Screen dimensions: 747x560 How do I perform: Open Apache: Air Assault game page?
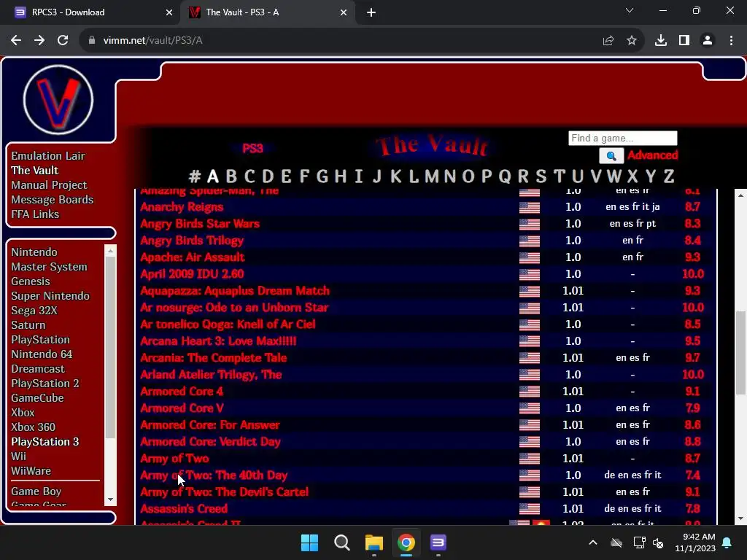[x=193, y=257]
